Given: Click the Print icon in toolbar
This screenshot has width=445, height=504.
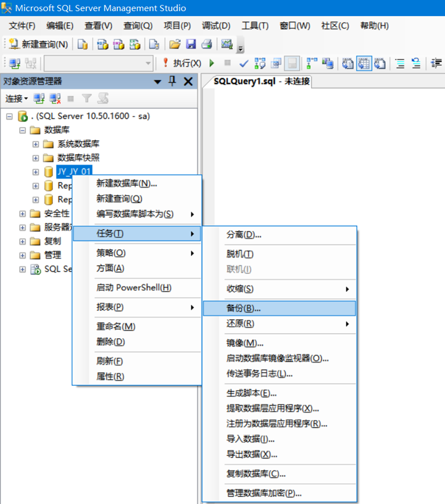Looking at the screenshot, I should click(206, 45).
